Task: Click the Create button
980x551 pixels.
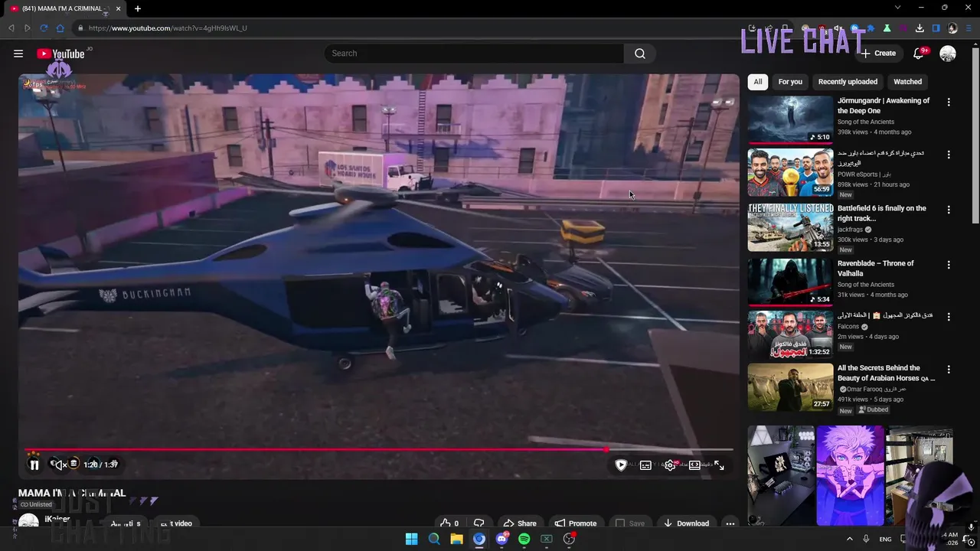Action: [x=878, y=54]
